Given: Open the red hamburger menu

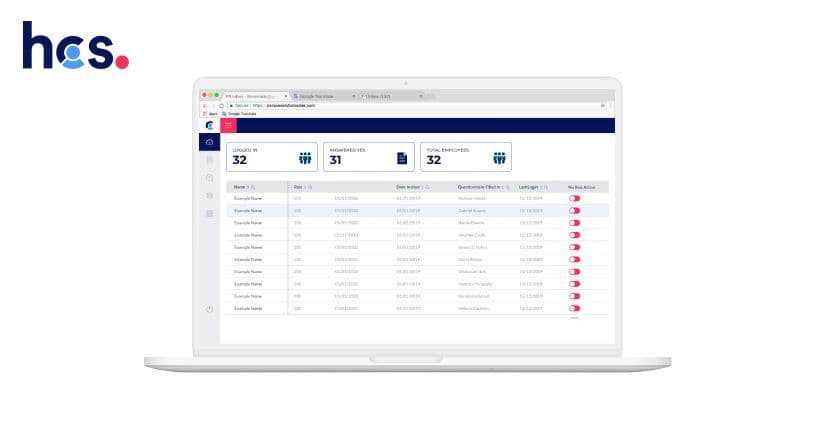Looking at the screenshot, I should pos(228,125).
